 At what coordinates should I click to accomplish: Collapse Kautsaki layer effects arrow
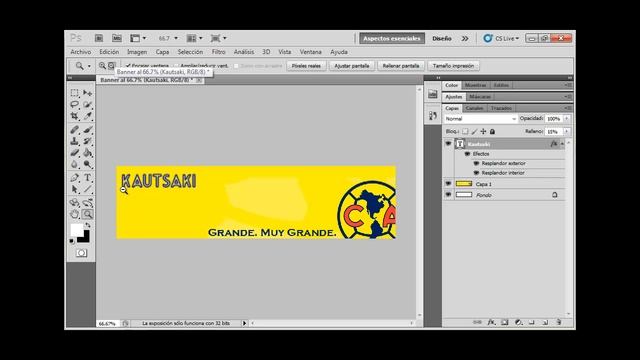pyautogui.click(x=562, y=144)
